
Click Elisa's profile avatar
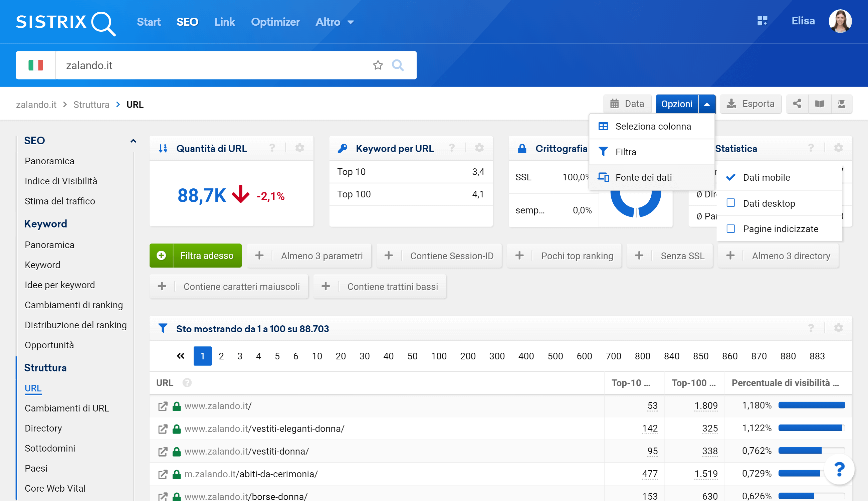(840, 21)
